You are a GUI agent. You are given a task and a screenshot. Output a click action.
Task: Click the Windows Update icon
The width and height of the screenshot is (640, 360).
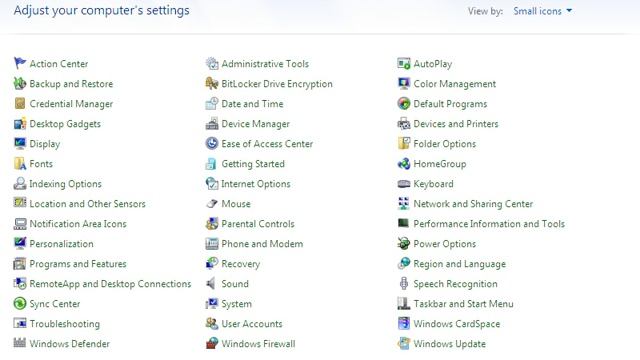point(404,343)
